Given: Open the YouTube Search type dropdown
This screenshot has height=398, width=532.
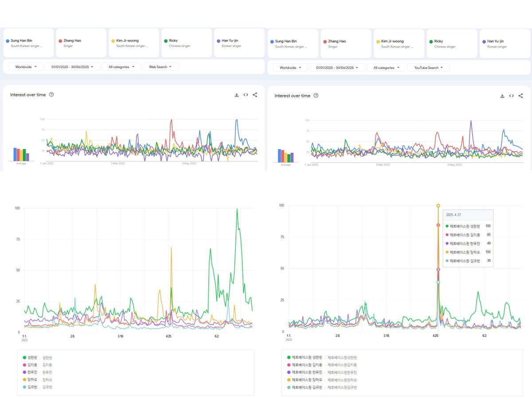Looking at the screenshot, I should [x=428, y=68].
